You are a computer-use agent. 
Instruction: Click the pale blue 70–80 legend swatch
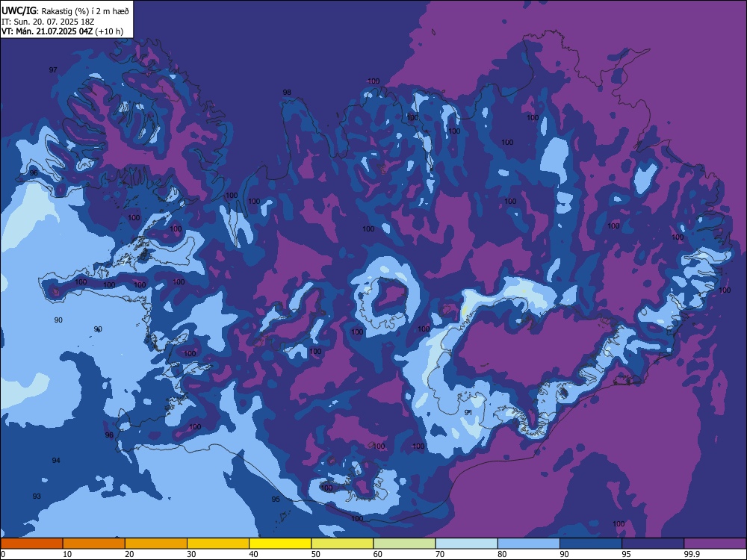point(467,544)
